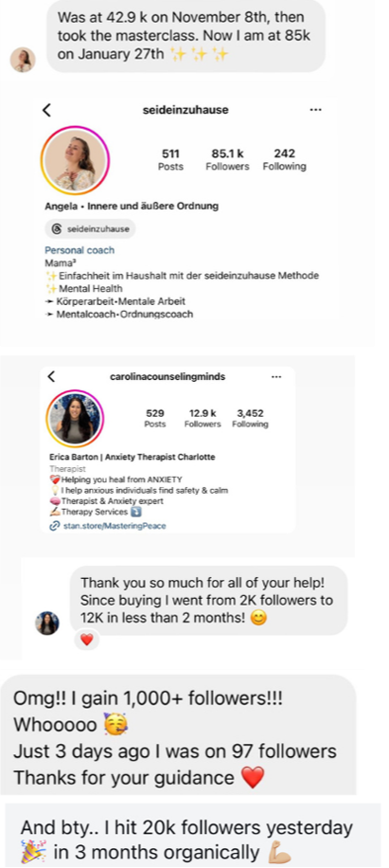View Erica Barton's story profile picture

tap(75, 419)
